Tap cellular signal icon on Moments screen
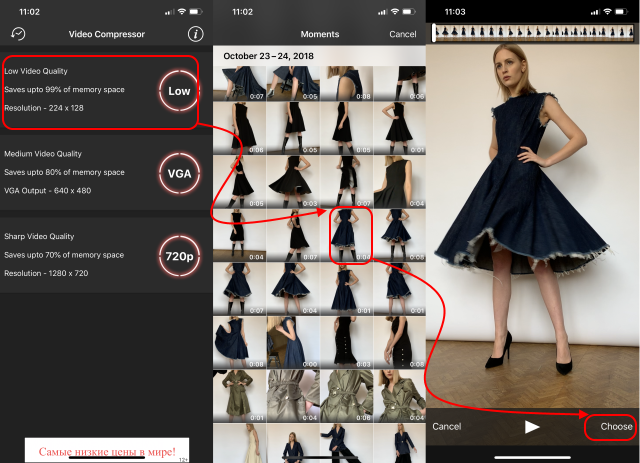The height and width of the screenshot is (463, 640). coord(382,12)
